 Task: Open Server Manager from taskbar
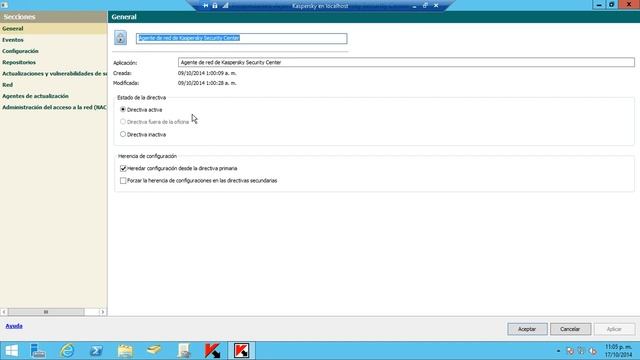[38, 351]
